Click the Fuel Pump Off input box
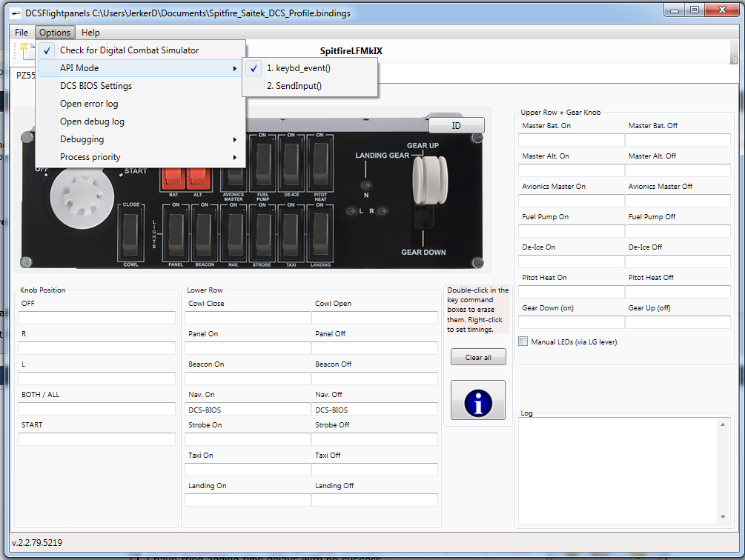 pyautogui.click(x=678, y=231)
